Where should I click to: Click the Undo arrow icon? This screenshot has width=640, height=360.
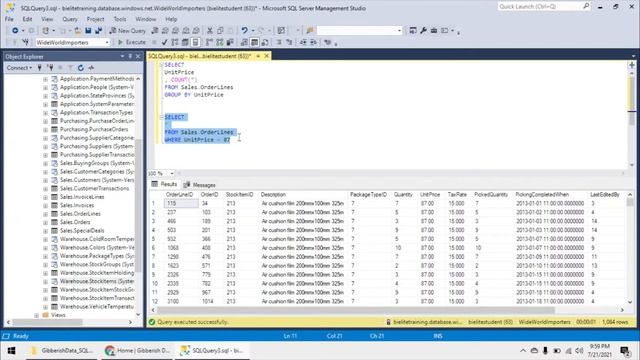coord(244,31)
